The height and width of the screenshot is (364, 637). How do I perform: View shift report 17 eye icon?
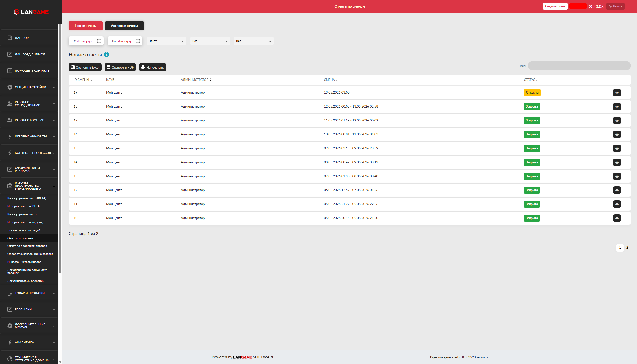[617, 121]
